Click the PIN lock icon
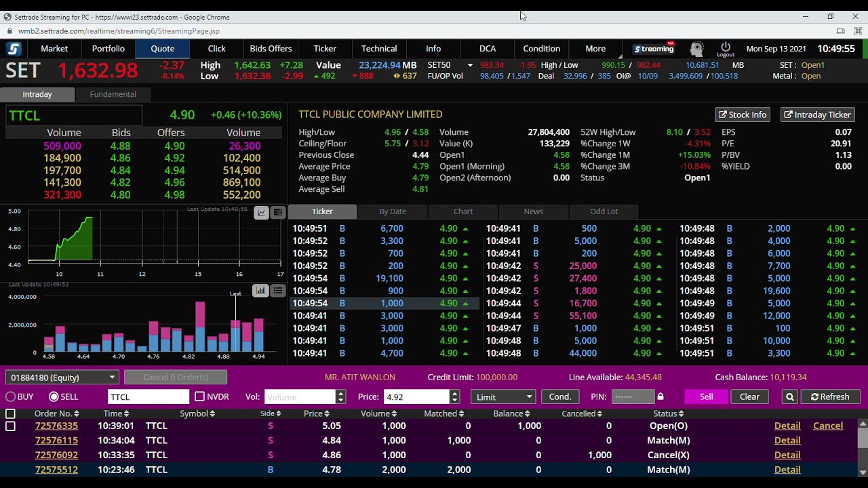The width and height of the screenshot is (868, 488). click(660, 396)
